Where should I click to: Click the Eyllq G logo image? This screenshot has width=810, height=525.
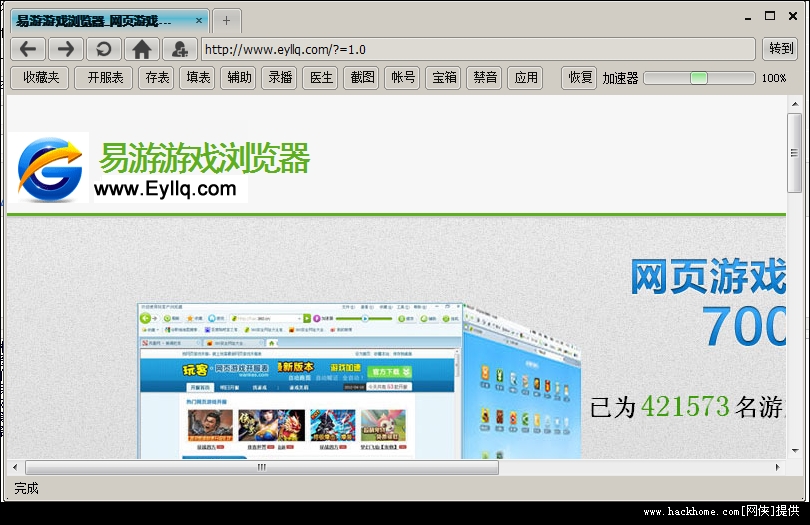pyautogui.click(x=49, y=168)
